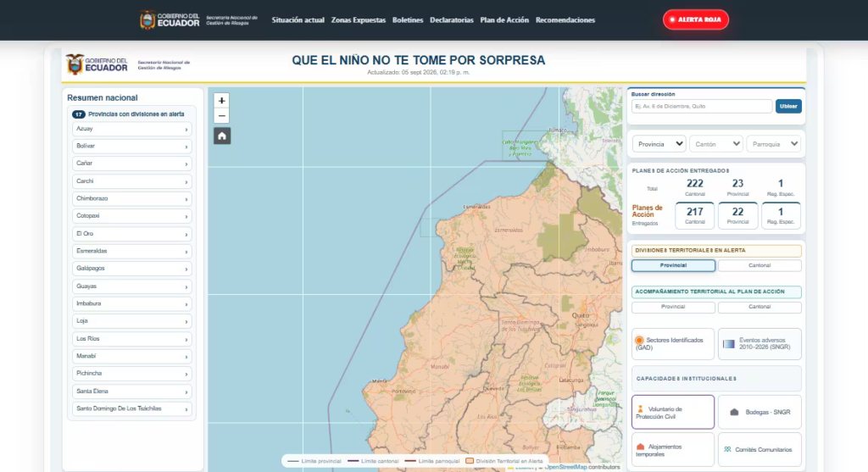The image size is (868, 472).
Task: Open Situación actual in the top menu
Action: point(298,20)
